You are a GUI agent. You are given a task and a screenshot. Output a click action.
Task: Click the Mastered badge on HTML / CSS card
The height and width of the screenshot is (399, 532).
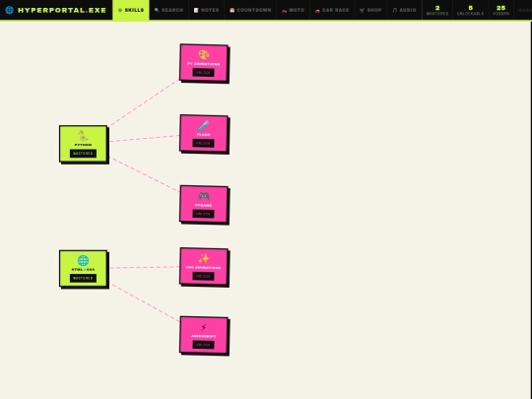(x=83, y=278)
